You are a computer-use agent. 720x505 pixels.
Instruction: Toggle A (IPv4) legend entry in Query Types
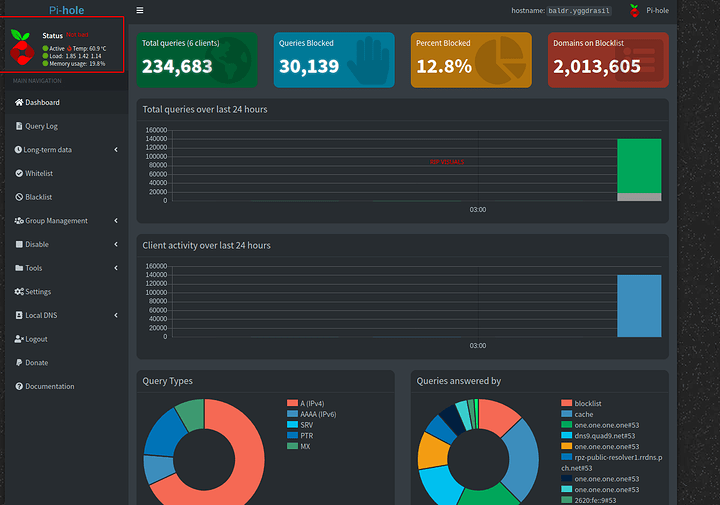318,403
